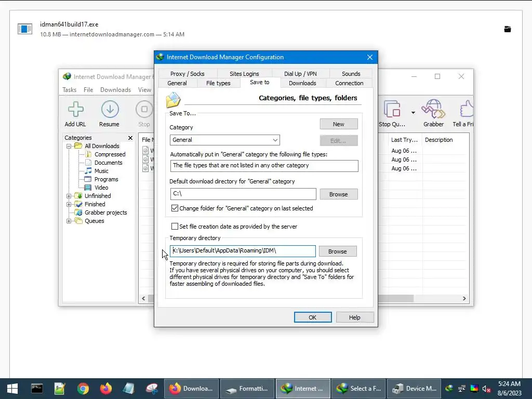Viewport: 532px width, 399px height.
Task: Open the Downloads menu in IDM
Action: [x=115, y=90]
